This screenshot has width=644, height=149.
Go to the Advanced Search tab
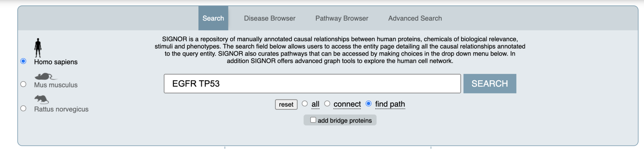pos(415,18)
